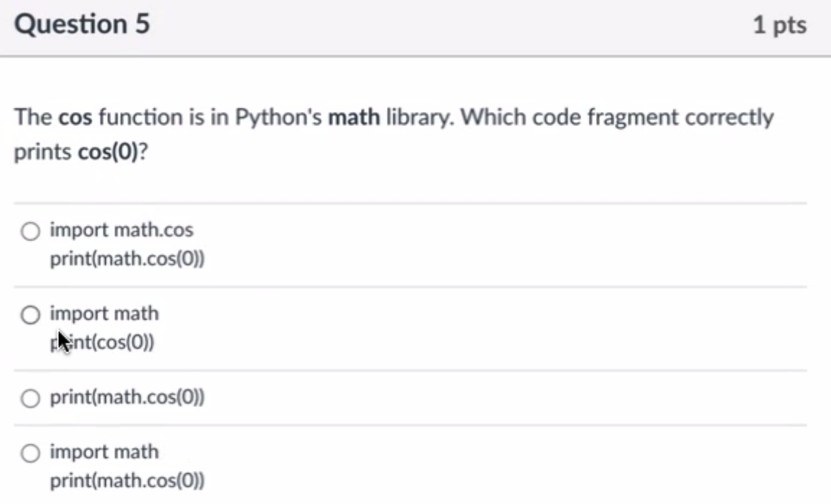The image size is (831, 504).
Task: Click 'import math' text above 'print(cos(0))'
Action: click(104, 314)
